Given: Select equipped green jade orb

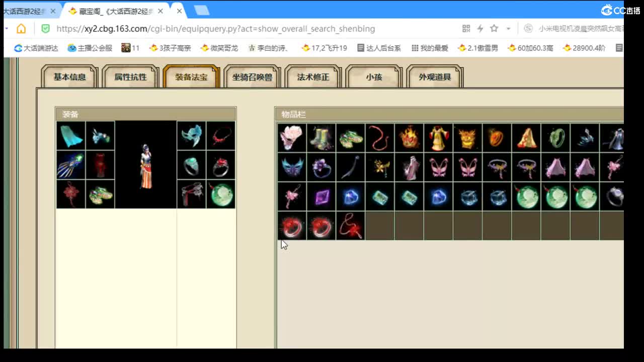Looking at the screenshot, I should pyautogui.click(x=220, y=194).
